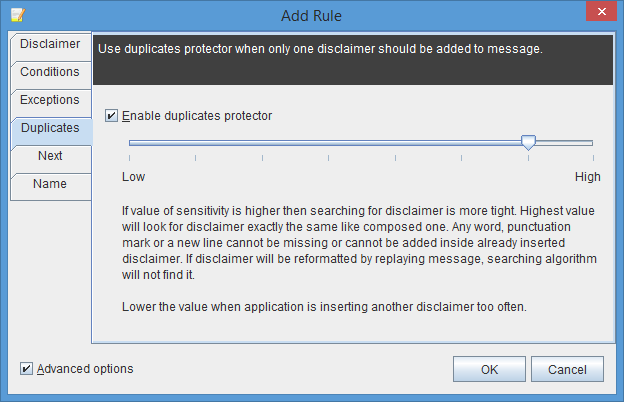Image resolution: width=624 pixels, height=402 pixels.
Task: Click the sensitivity slider thumb
Action: coord(528,142)
